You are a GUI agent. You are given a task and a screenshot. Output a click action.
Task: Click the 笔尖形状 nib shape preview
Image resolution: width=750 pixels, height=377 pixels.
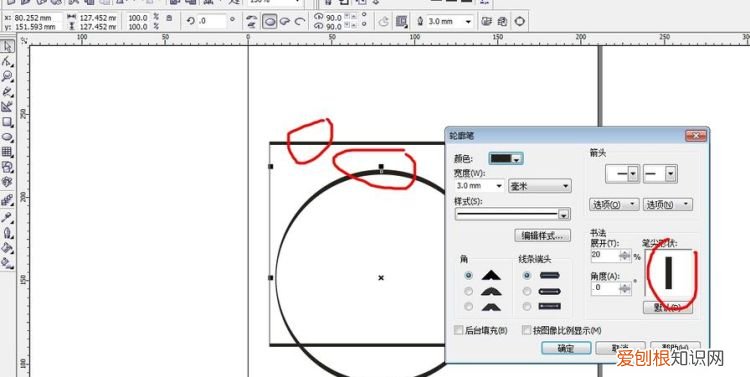669,274
